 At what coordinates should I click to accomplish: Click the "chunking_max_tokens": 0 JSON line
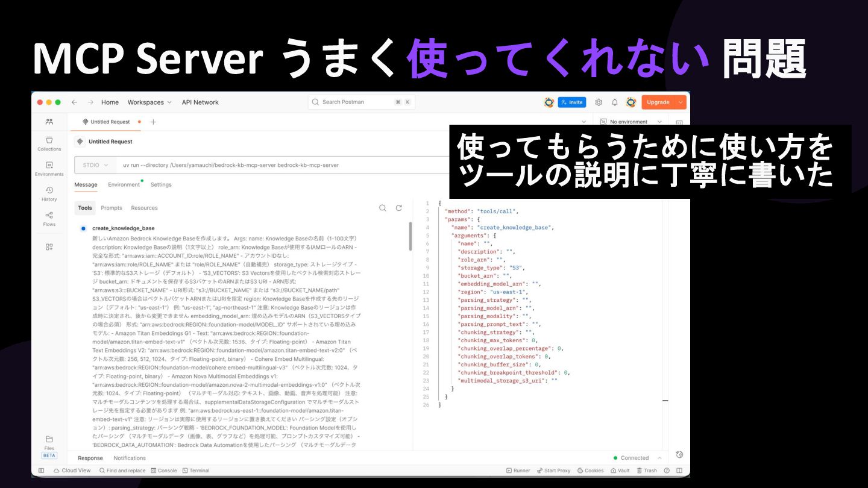point(499,340)
